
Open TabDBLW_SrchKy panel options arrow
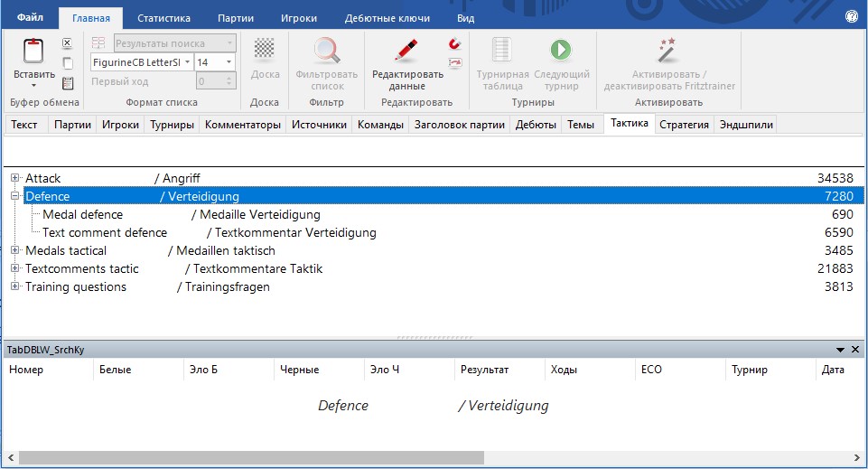[840, 349]
